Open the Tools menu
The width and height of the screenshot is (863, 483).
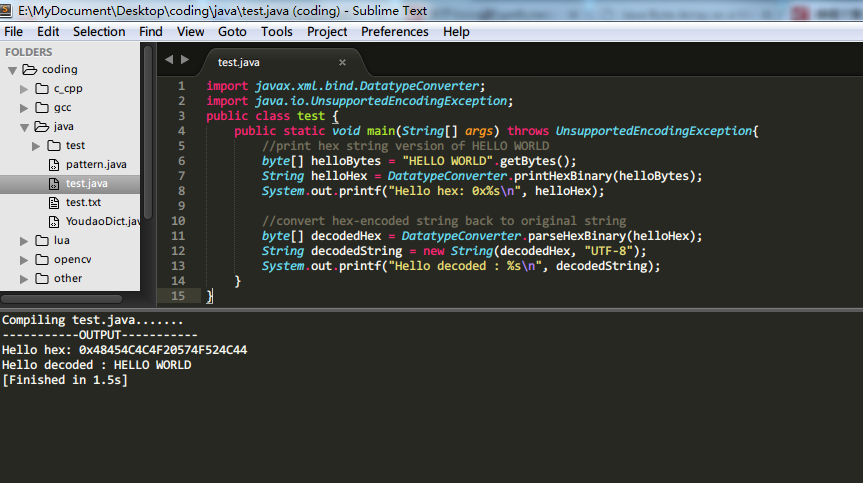(x=276, y=32)
